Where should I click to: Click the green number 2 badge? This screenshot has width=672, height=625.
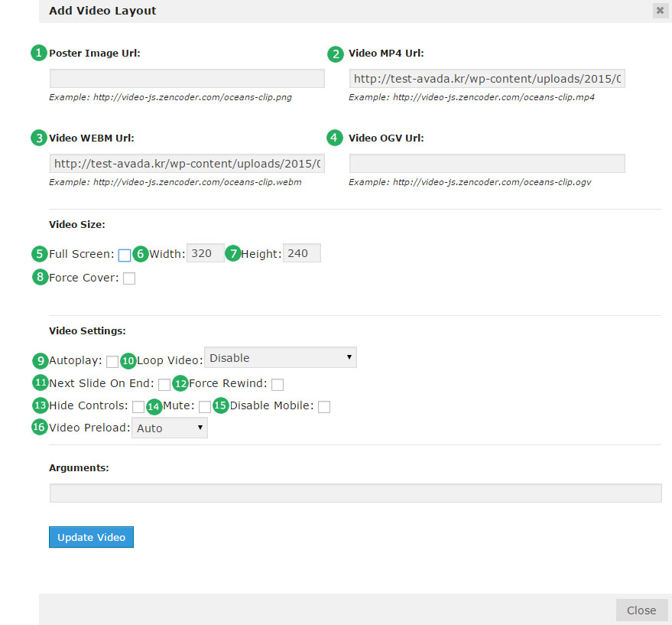336,54
